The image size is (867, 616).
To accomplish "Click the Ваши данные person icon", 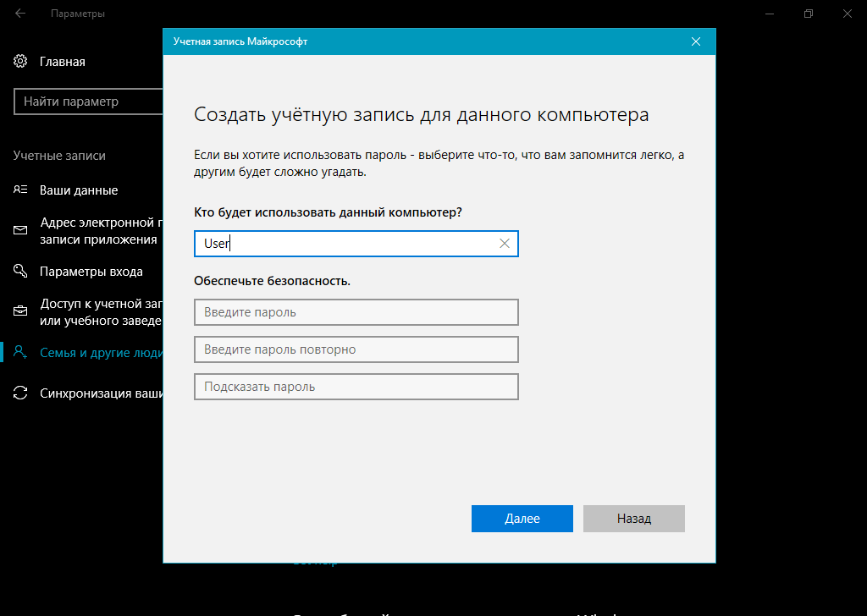I will coord(20,190).
